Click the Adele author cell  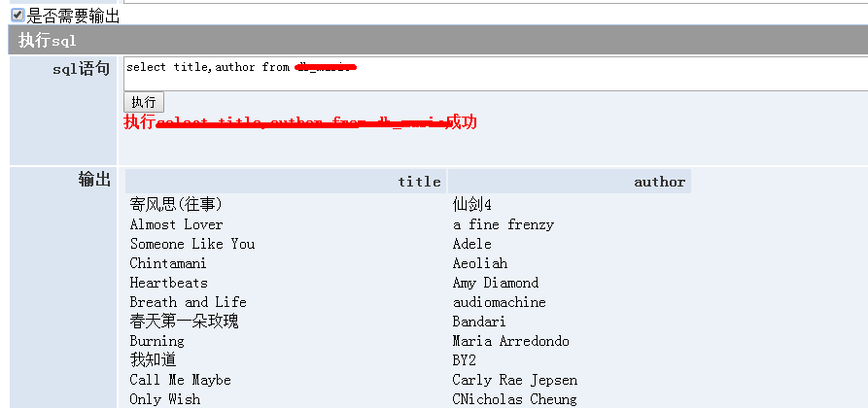tap(472, 244)
